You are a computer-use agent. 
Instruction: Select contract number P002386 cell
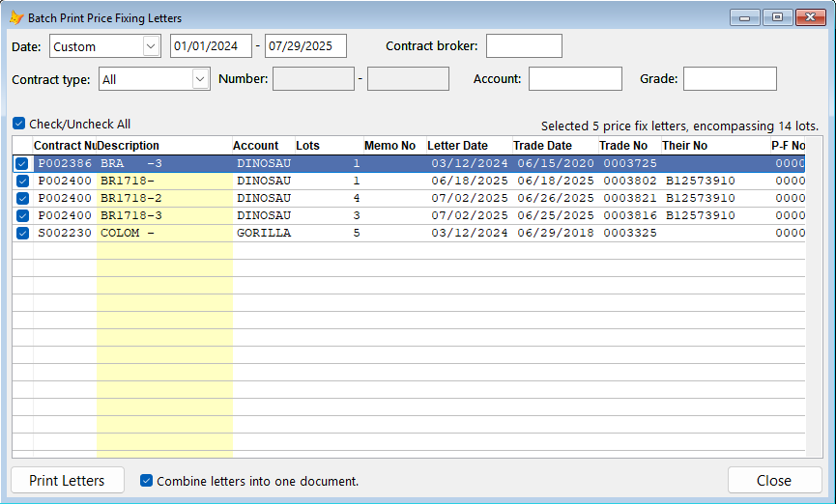point(65,163)
